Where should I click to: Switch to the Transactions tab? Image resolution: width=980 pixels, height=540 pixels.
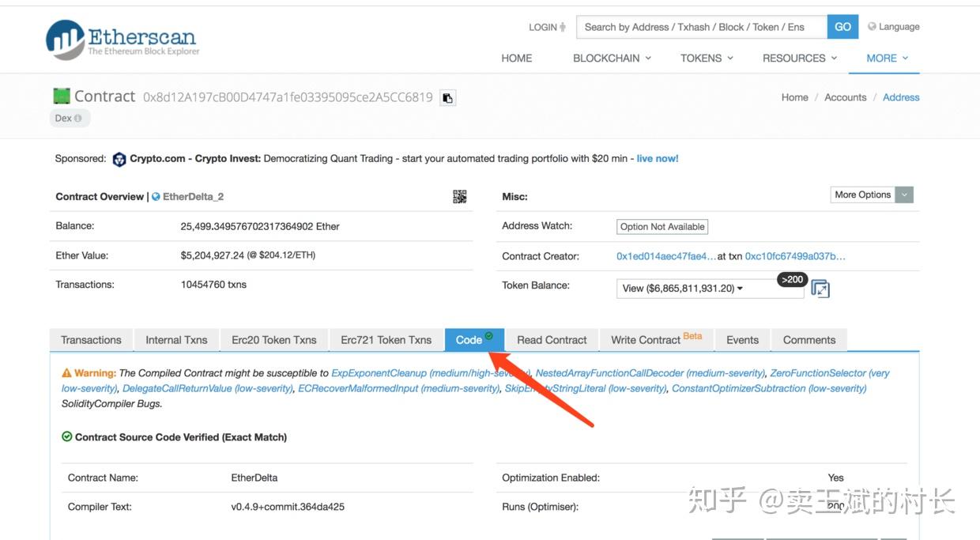coord(91,340)
